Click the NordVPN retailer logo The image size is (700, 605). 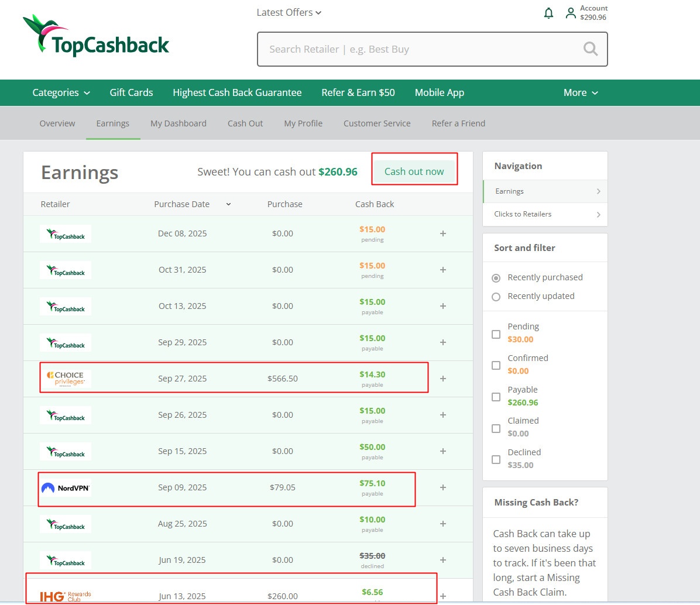[66, 488]
